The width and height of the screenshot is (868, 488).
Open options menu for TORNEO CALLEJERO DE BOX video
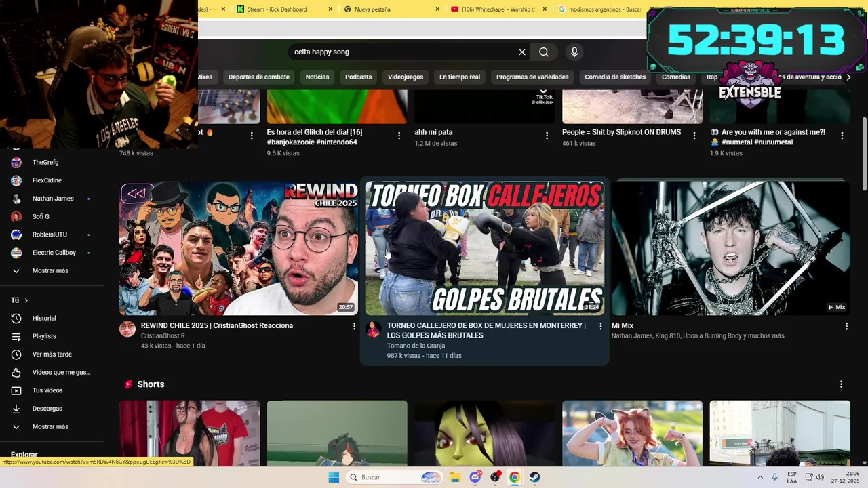point(600,326)
